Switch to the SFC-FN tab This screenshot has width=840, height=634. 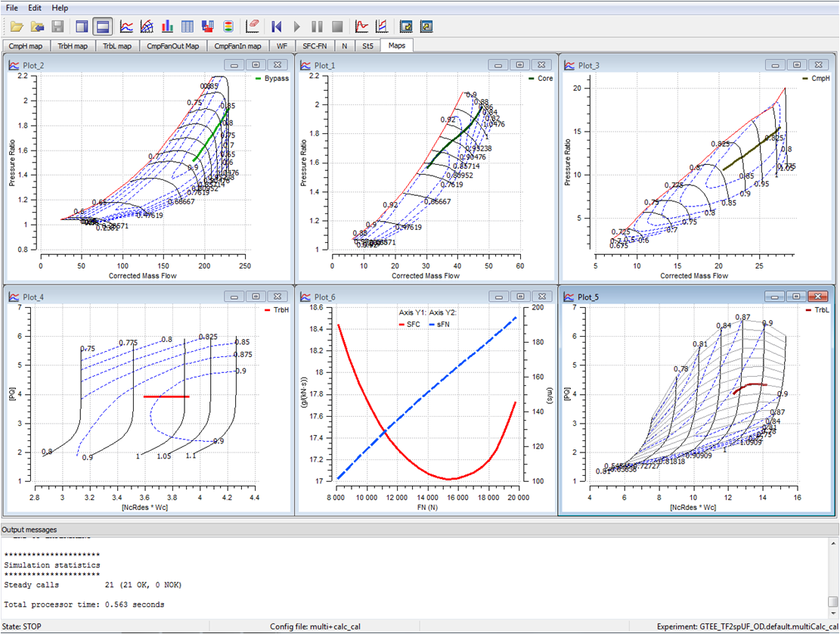coord(315,46)
